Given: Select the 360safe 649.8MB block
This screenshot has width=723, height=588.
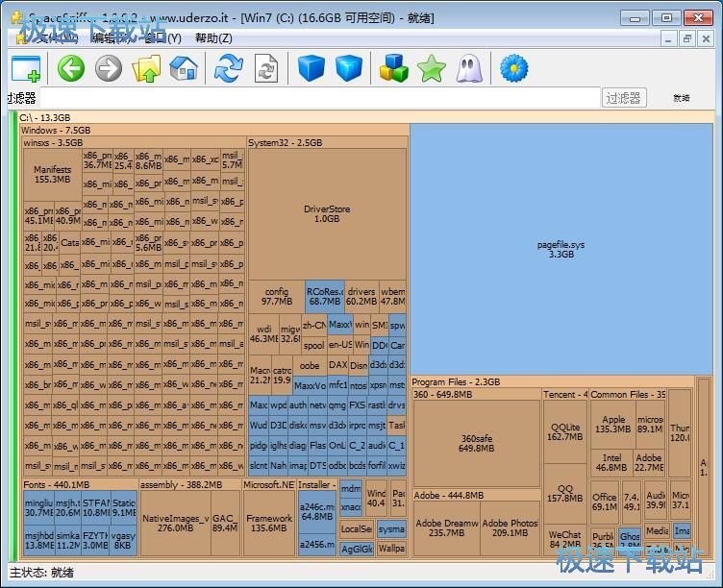Looking at the screenshot, I should pyautogui.click(x=476, y=443).
